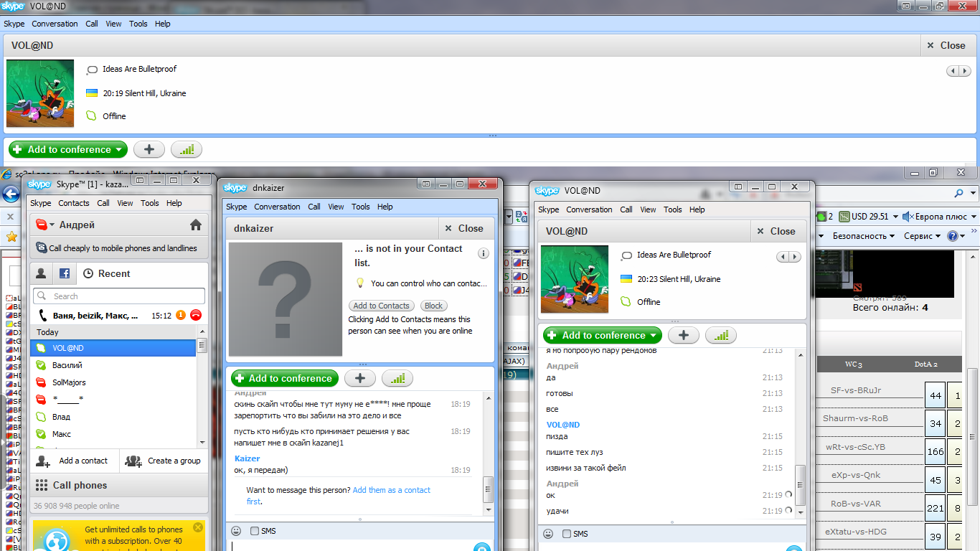This screenshot has width=980, height=551.
Task: Close yellow unlimited calls ad banner
Action: (x=198, y=527)
